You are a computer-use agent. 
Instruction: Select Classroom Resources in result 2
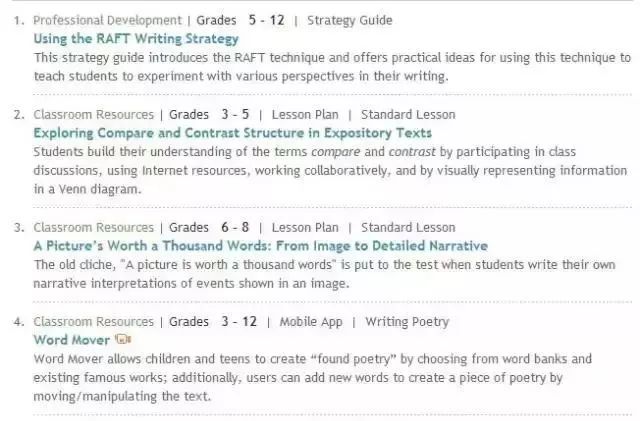pyautogui.click(x=93, y=115)
